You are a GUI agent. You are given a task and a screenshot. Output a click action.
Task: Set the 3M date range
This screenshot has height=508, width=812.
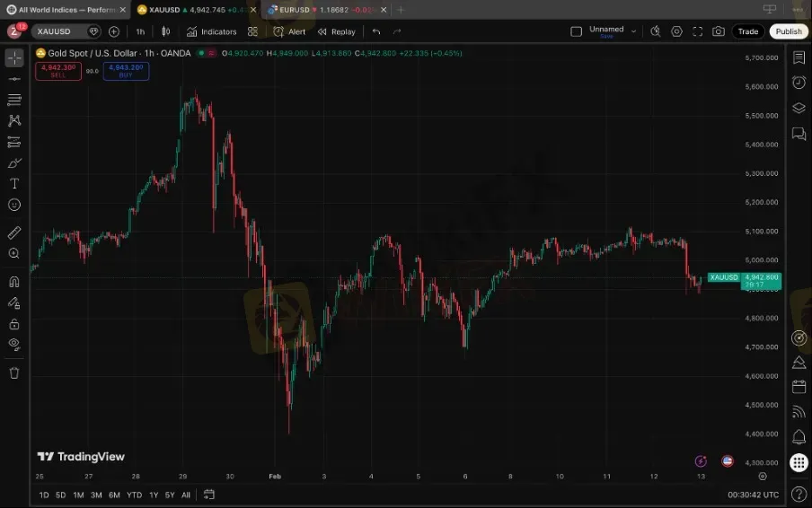[x=96, y=495]
